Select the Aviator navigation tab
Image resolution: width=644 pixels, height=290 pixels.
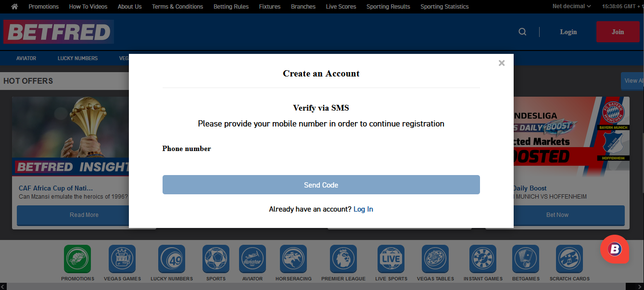tap(26, 58)
